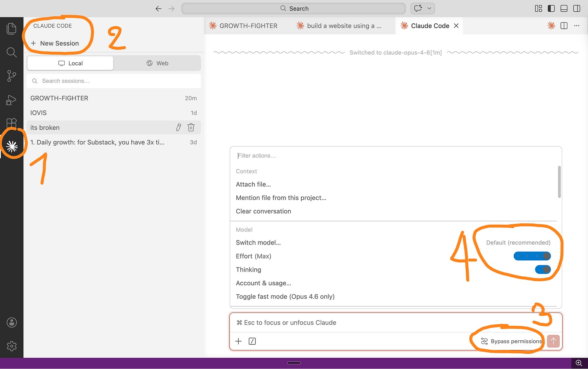Open Run and Debug view

(x=11, y=99)
